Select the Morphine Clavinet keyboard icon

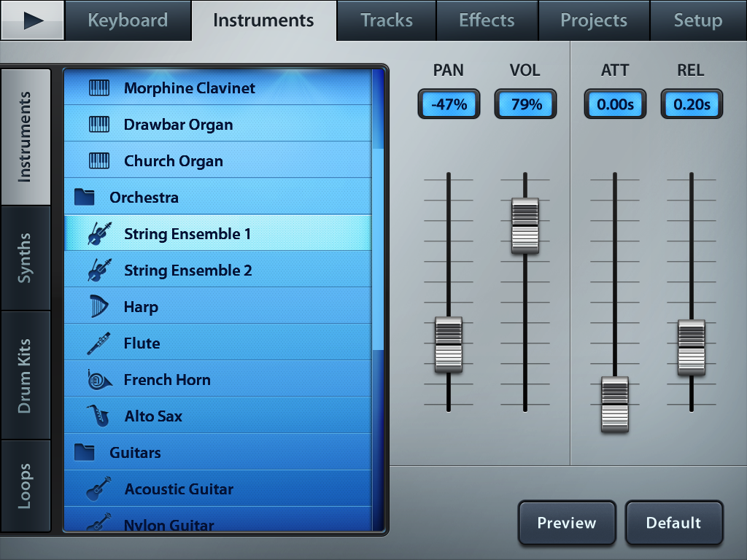tap(99, 88)
